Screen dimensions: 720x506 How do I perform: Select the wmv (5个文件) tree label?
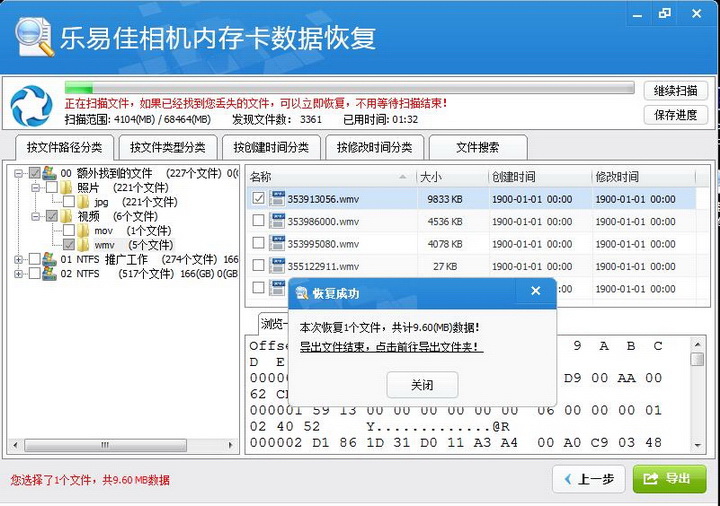coord(134,245)
